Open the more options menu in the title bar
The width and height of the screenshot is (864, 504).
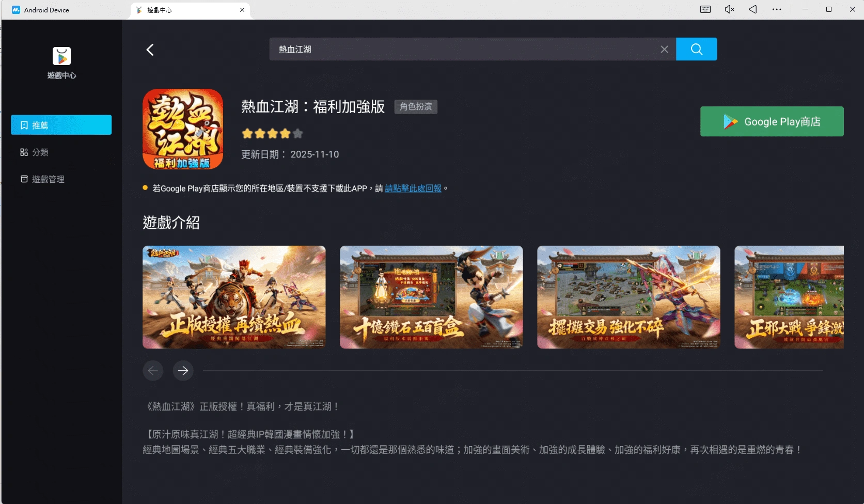point(777,9)
